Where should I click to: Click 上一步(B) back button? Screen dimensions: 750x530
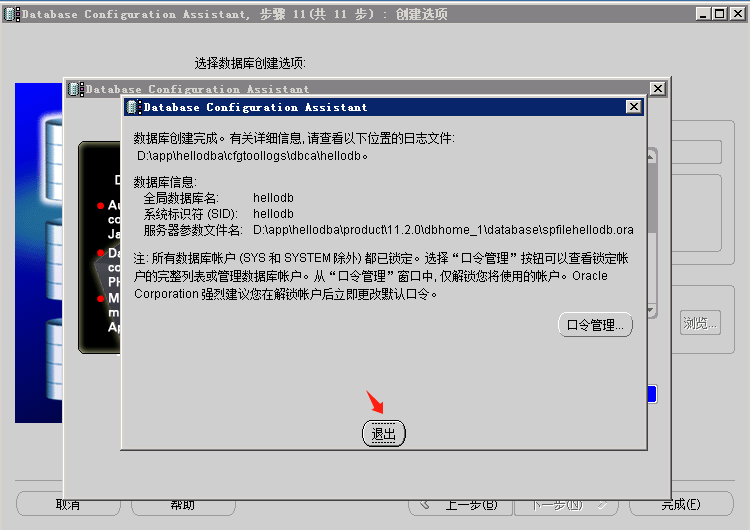pyautogui.click(x=461, y=506)
